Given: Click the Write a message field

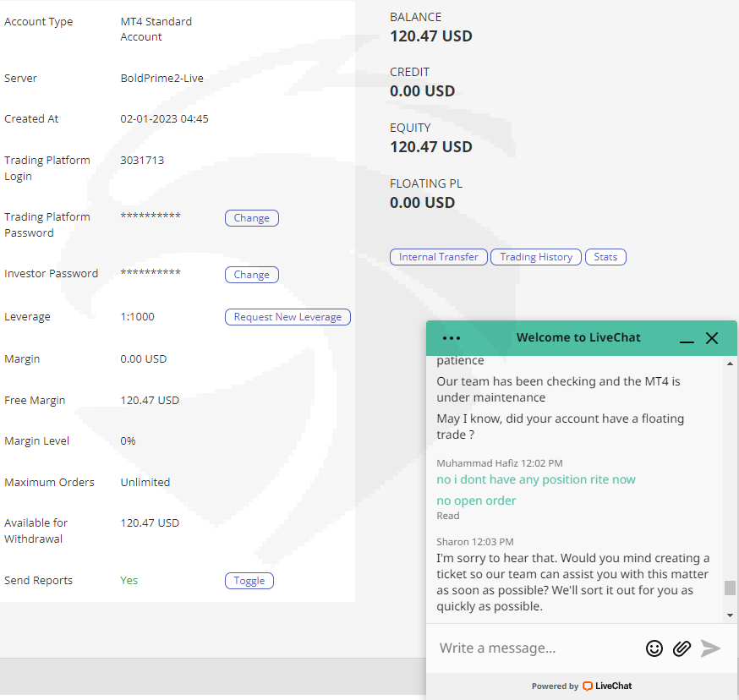Looking at the screenshot, I should pyautogui.click(x=537, y=648).
